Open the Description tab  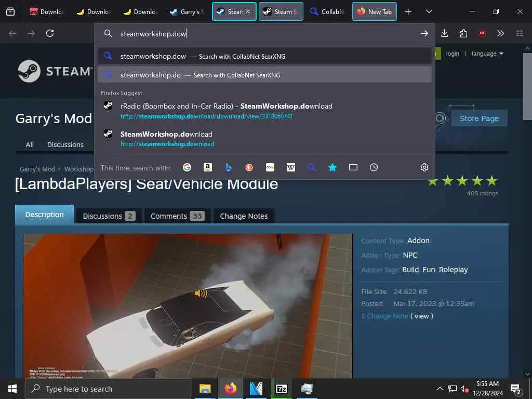(x=45, y=215)
